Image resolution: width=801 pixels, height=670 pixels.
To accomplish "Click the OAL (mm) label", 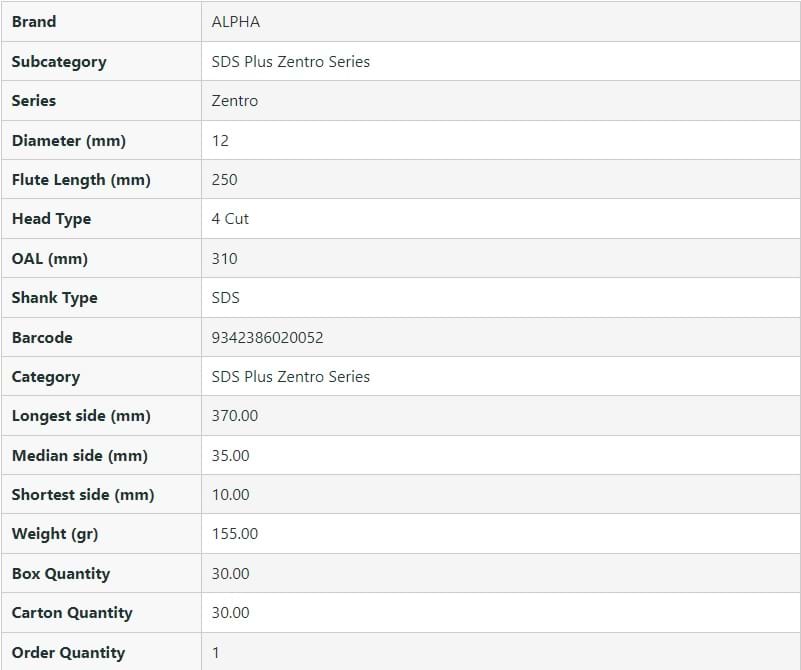I will pyautogui.click(x=50, y=259).
